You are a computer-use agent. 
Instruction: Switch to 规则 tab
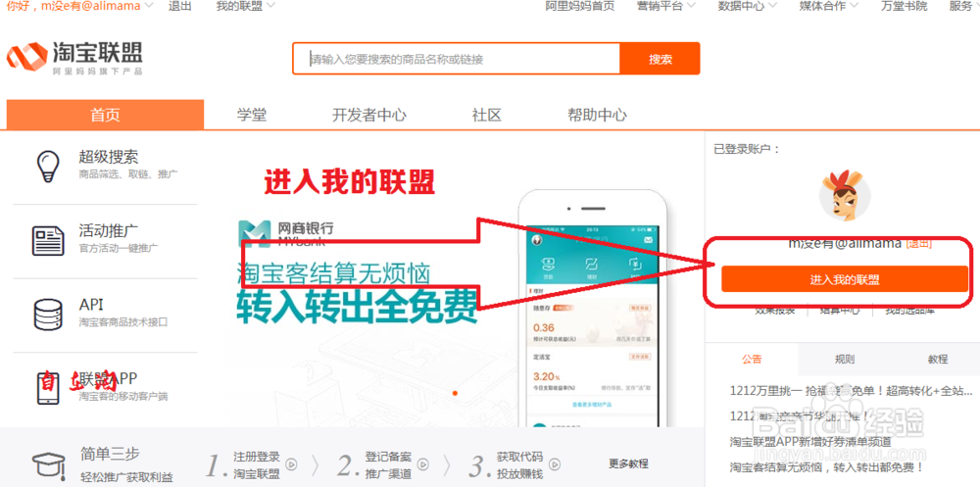(x=845, y=360)
